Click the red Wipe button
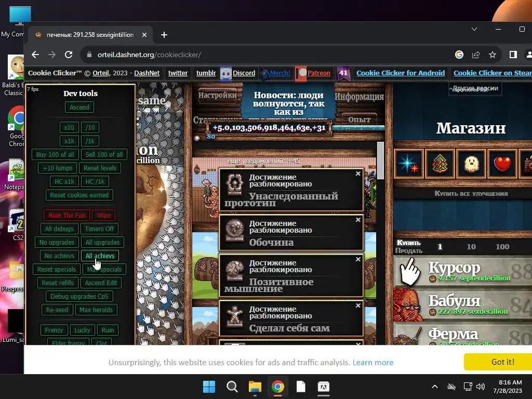The height and width of the screenshot is (399, 532). click(x=104, y=215)
